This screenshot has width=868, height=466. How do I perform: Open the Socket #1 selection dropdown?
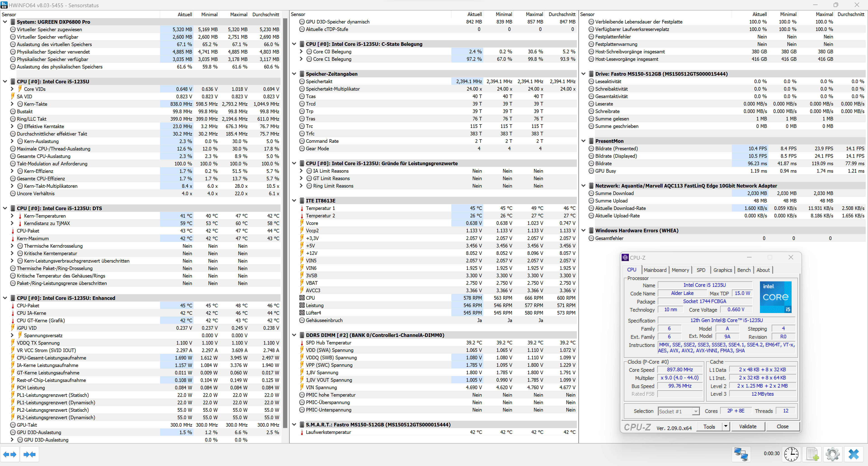point(696,411)
